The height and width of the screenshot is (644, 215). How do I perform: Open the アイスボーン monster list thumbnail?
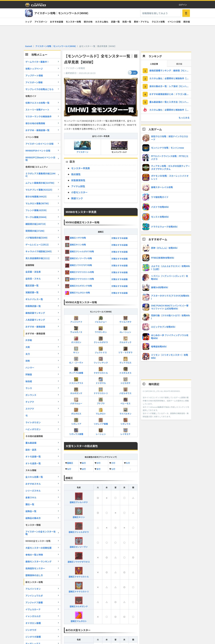82,145
